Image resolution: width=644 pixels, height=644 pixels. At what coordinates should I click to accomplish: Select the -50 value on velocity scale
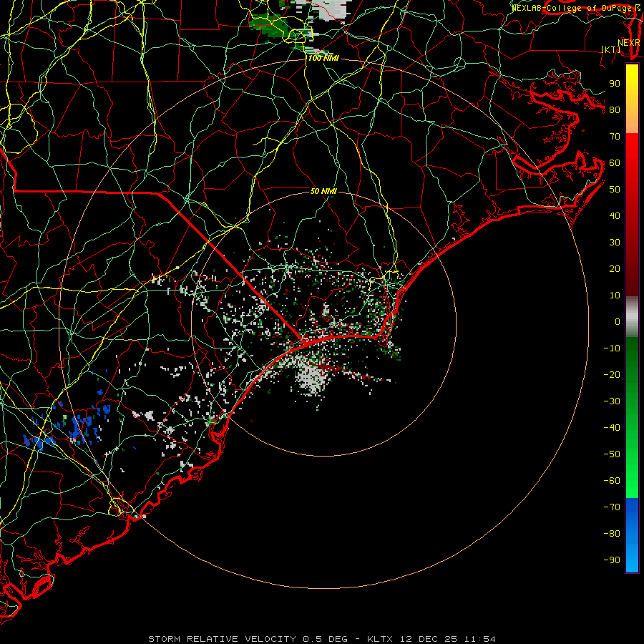coord(612,454)
